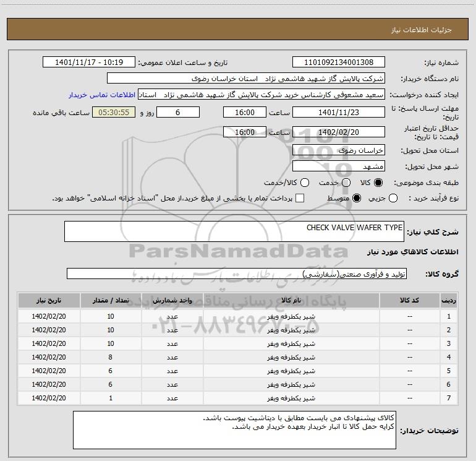
Task: Click quantity 1 in row 7
Action: coord(111,398)
